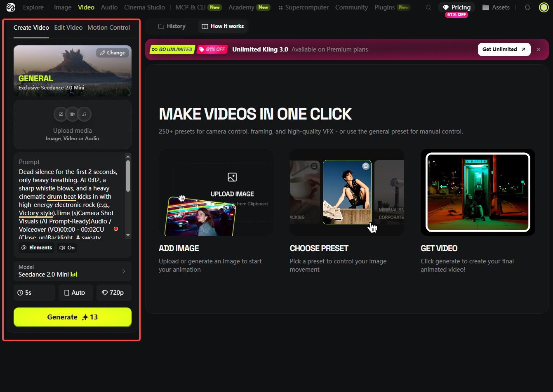Open the 720p resolution selector
The width and height of the screenshot is (553, 392).
point(114,293)
